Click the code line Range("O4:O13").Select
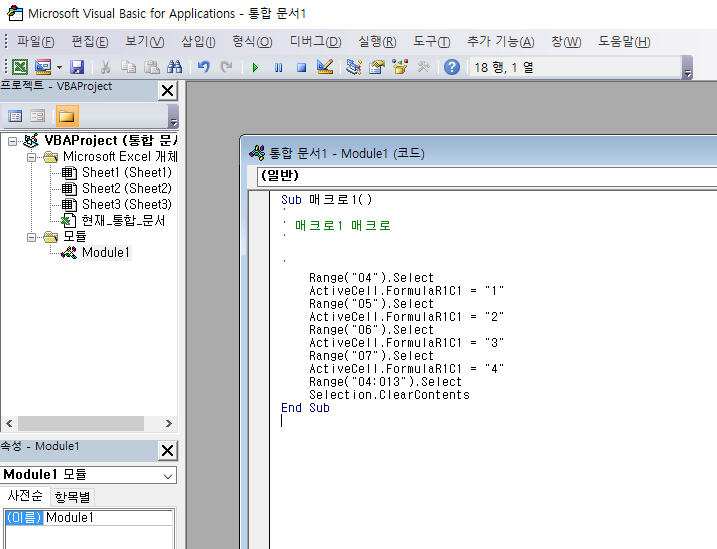717x549 pixels. (x=385, y=382)
